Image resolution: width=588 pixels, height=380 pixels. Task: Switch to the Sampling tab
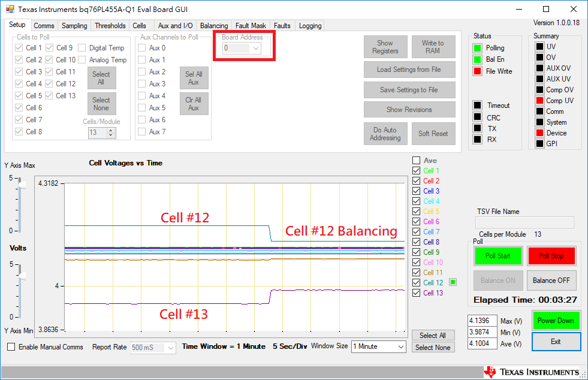coord(74,26)
